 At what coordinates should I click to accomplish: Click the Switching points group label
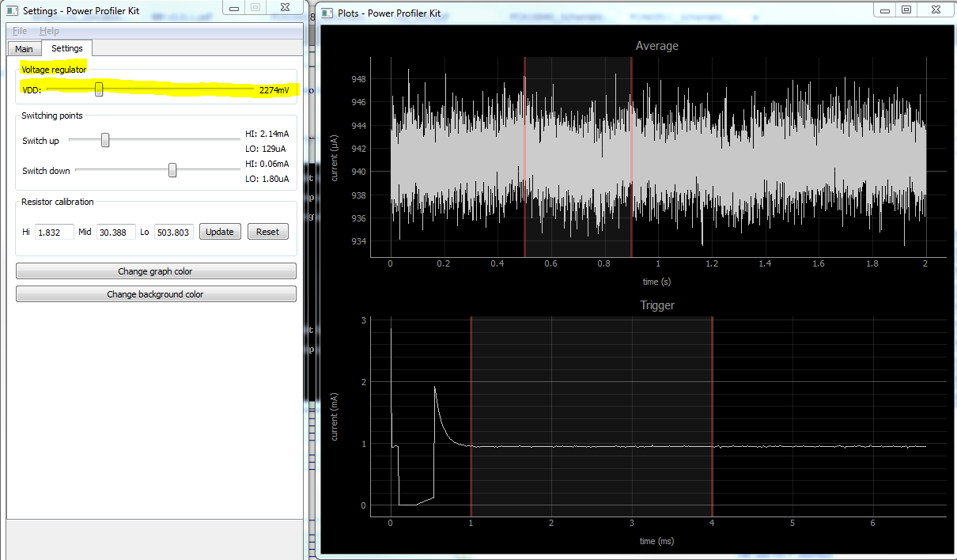coord(51,115)
